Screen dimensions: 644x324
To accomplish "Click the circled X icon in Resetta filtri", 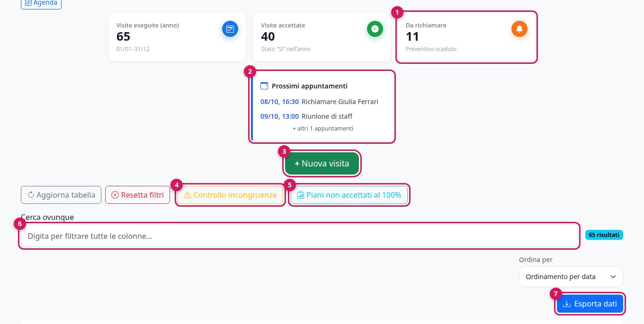I will (115, 195).
